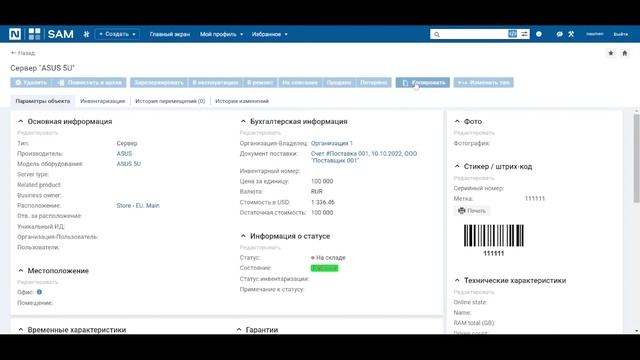Collapse the Временные характеристики section
This screenshot has height=360, width=640.
click(x=21, y=330)
